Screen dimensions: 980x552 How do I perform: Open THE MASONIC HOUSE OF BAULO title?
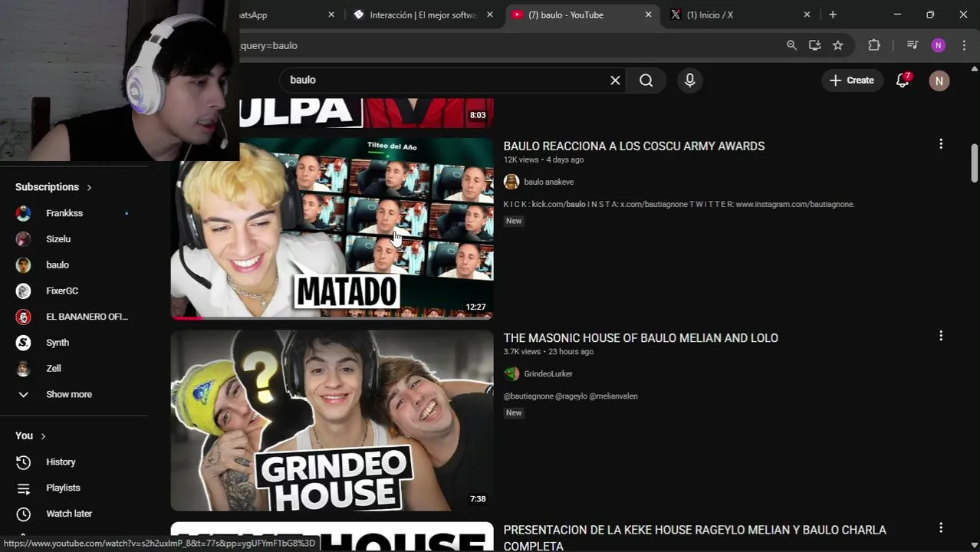click(x=640, y=338)
